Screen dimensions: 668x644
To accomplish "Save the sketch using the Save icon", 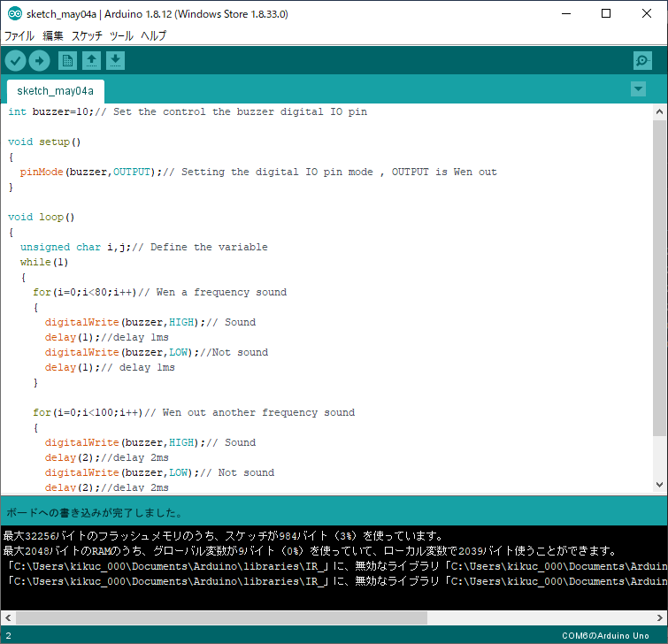I will 115,60.
